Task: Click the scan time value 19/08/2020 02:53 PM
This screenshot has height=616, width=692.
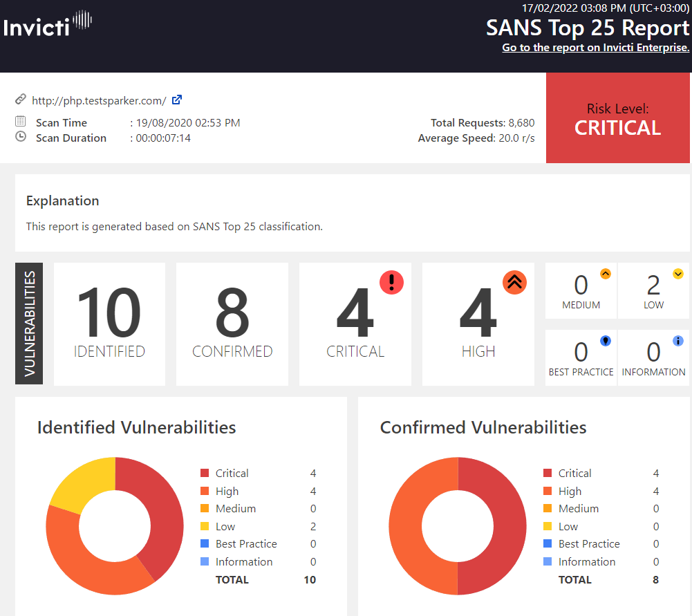Action: pos(188,122)
